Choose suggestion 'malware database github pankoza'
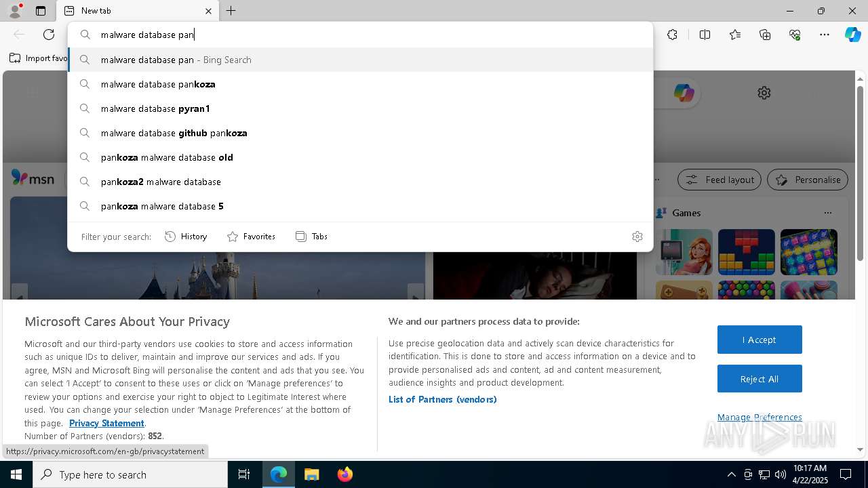Screen dimensions: 868x488 tap(360, 133)
